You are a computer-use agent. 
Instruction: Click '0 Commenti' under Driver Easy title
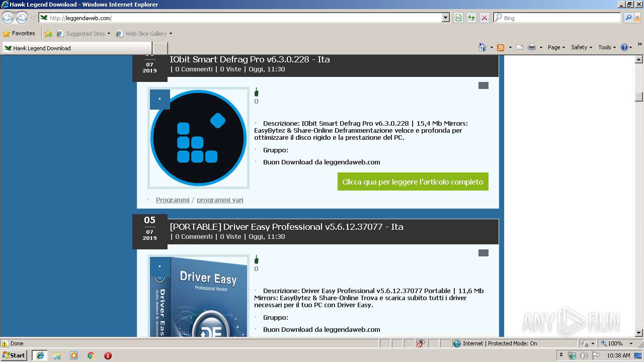[194, 237]
